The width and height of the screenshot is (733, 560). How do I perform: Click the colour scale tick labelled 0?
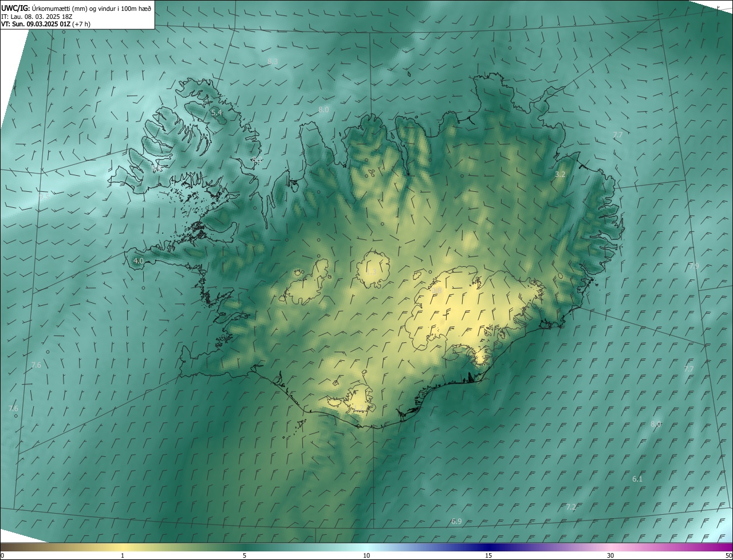click(x=2, y=555)
